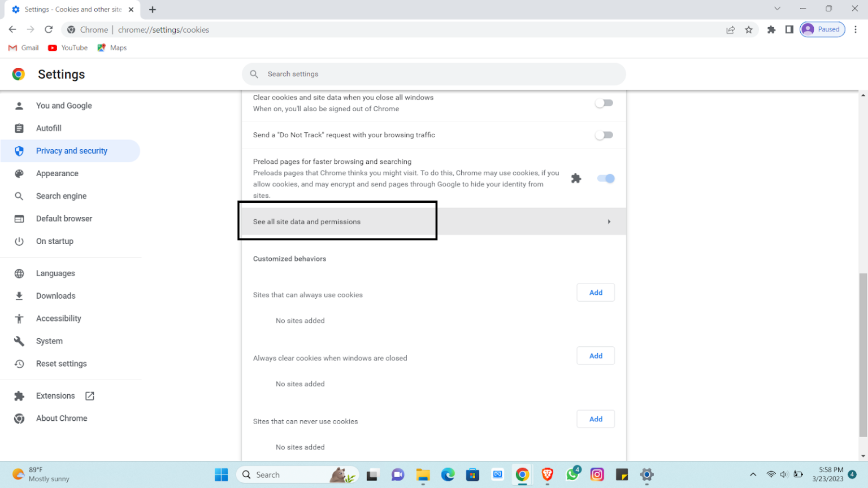Select the Reset settings icon

point(19,364)
